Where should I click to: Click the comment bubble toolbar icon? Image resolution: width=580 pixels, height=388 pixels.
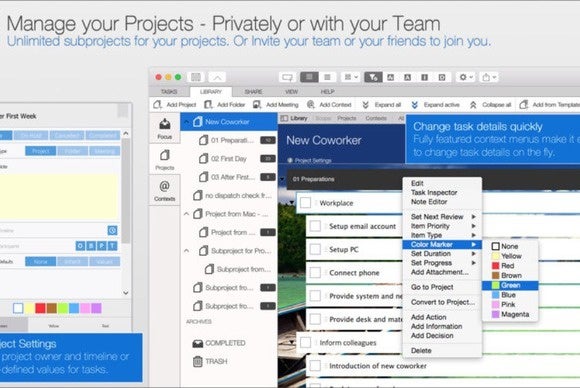click(287, 77)
